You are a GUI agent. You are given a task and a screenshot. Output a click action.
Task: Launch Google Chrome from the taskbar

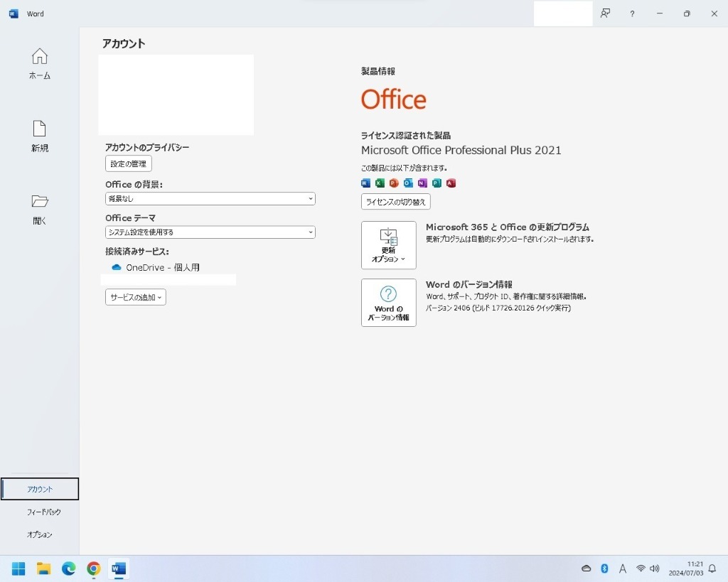(94, 568)
